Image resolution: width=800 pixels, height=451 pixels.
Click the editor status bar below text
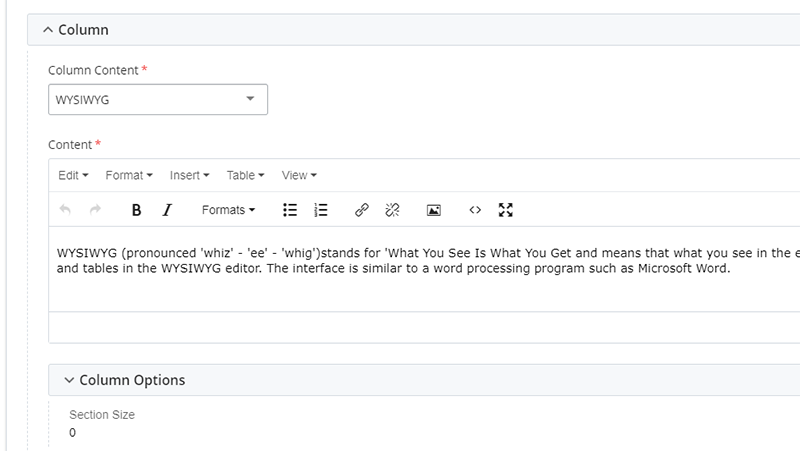point(424,327)
